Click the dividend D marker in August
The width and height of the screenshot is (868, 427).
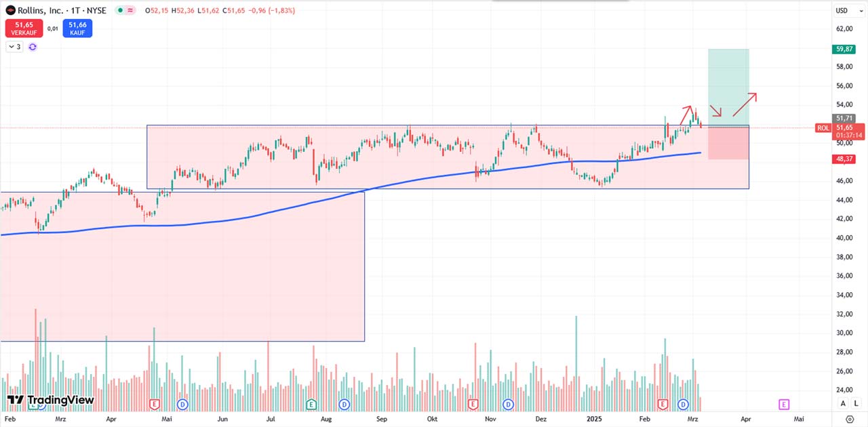pos(344,405)
